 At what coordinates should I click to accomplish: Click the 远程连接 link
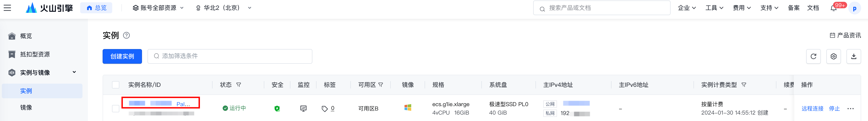pyautogui.click(x=812, y=109)
